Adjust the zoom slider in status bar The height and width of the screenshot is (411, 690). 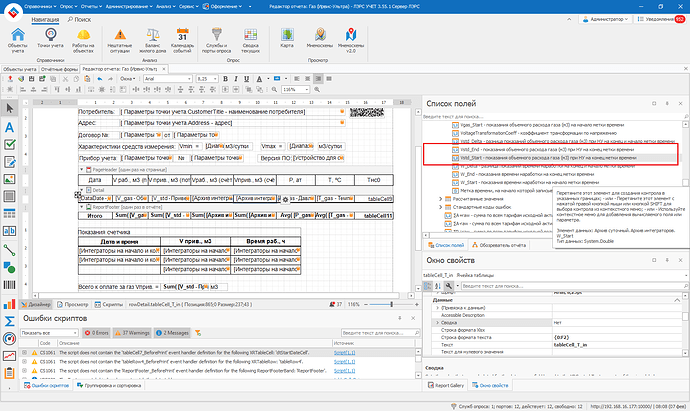point(391,304)
